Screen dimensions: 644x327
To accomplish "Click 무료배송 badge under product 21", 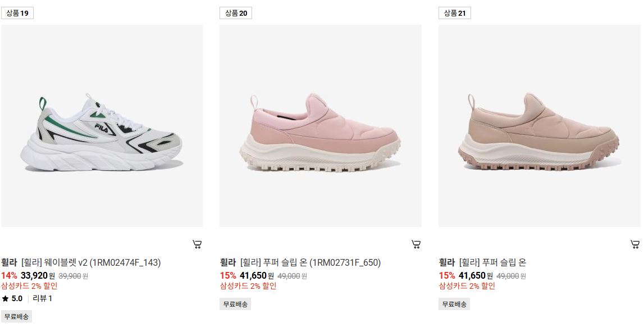I will point(454,305).
